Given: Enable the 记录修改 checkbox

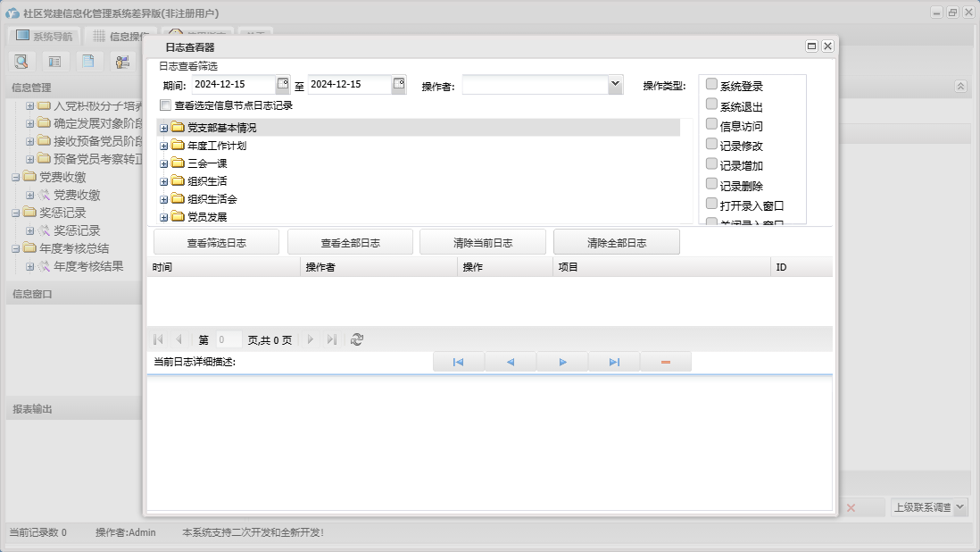Looking at the screenshot, I should click(711, 145).
